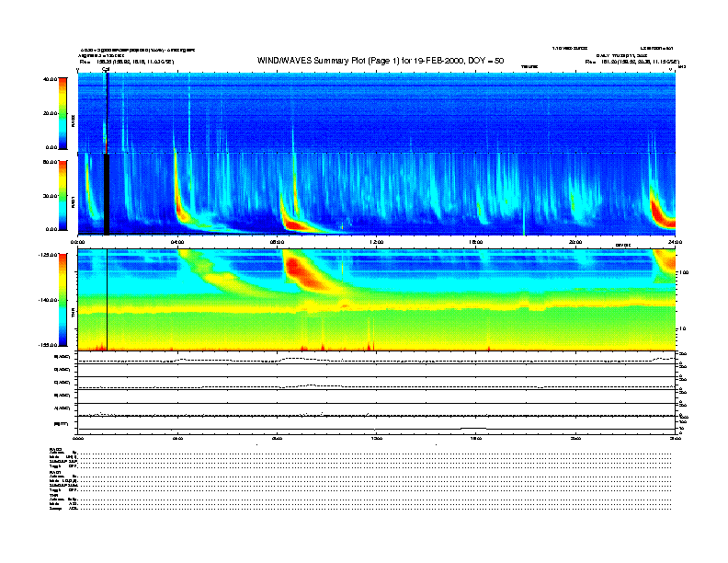Click the 04:00 tick below RAD1 spectrogram
728x563 pixels.
[x=177, y=242]
